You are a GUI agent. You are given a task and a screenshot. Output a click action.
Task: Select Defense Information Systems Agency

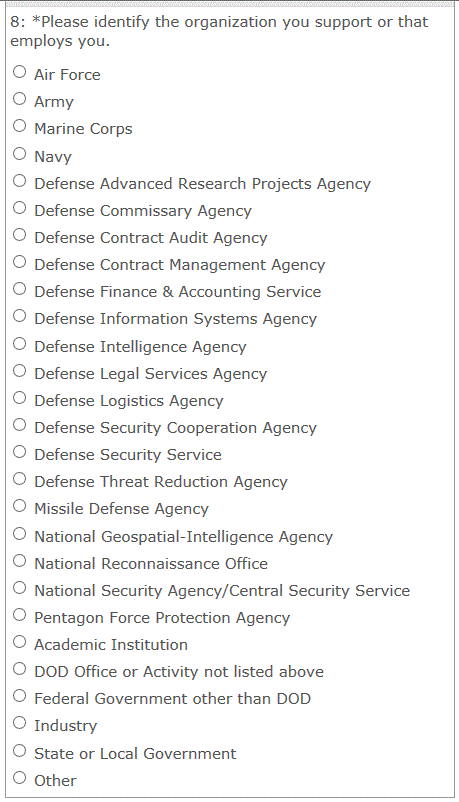[19, 316]
